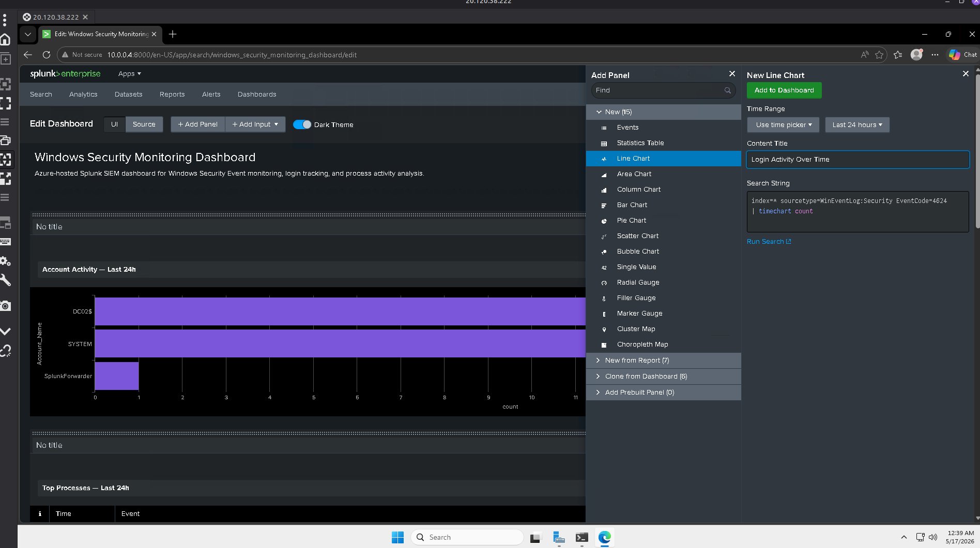
Task: Switch the dashboard editor to Source mode
Action: tap(144, 124)
